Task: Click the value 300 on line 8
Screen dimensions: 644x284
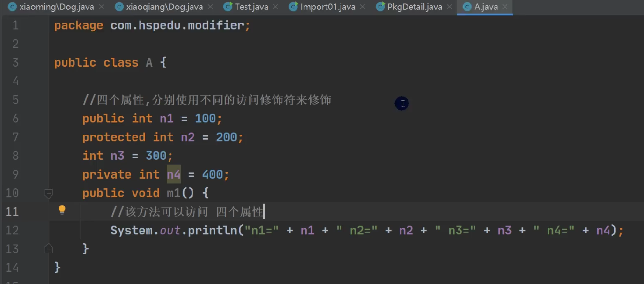Action: 156,156
